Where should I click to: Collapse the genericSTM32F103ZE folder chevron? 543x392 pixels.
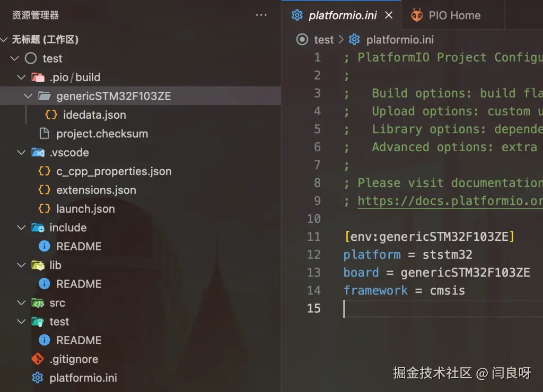tap(28, 96)
